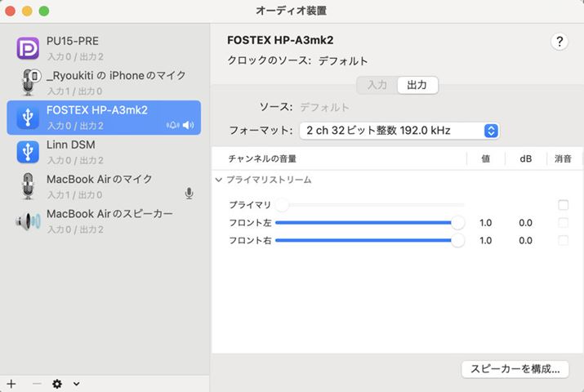This screenshot has height=392, width=584.
Task: Click the MacBook Air speaker icon
Action: coord(28,220)
